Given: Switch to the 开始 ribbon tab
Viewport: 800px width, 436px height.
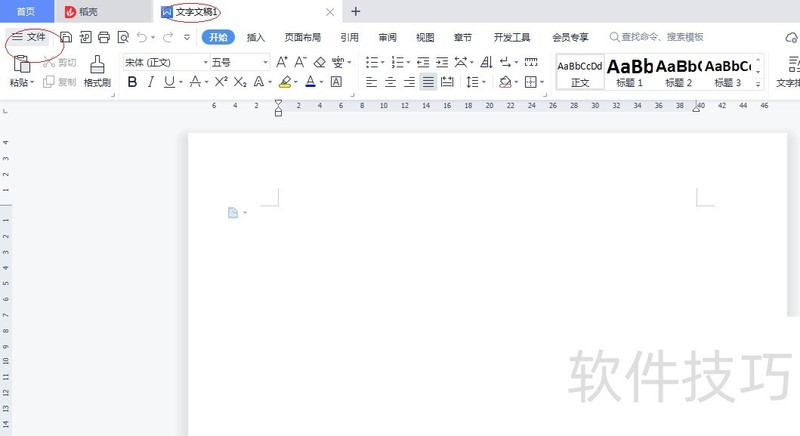Looking at the screenshot, I should tap(218, 37).
